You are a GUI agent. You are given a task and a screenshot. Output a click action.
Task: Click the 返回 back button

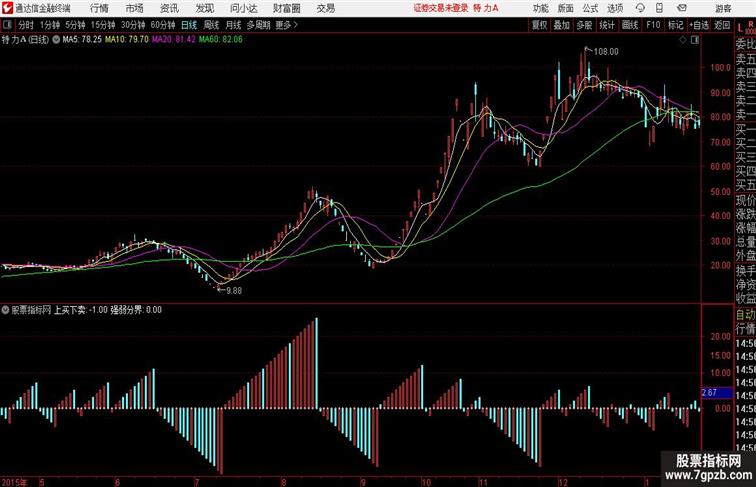pyautogui.click(x=722, y=25)
